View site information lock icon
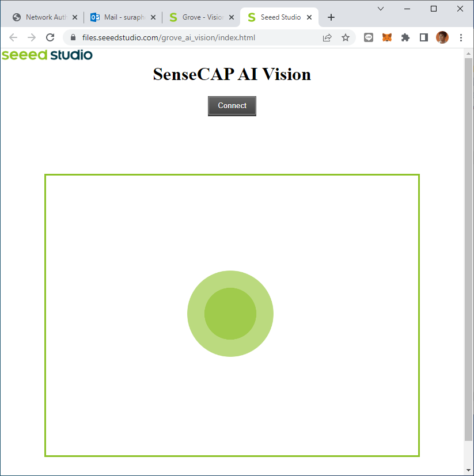474x476 pixels. [73, 37]
